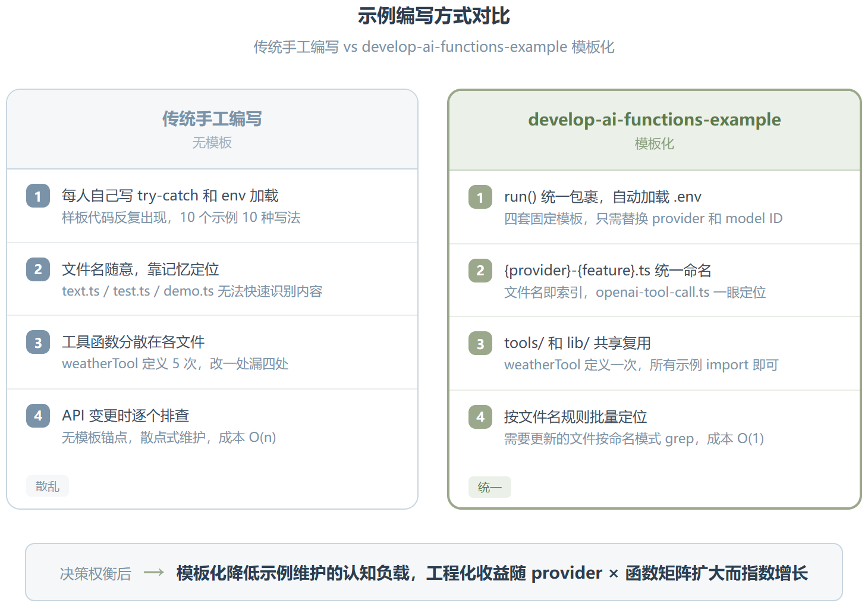Viewport: 868px width, 609px height.
Task: Click number 2 badge beside {provider}-{feature}.ts
Action: 480,271
